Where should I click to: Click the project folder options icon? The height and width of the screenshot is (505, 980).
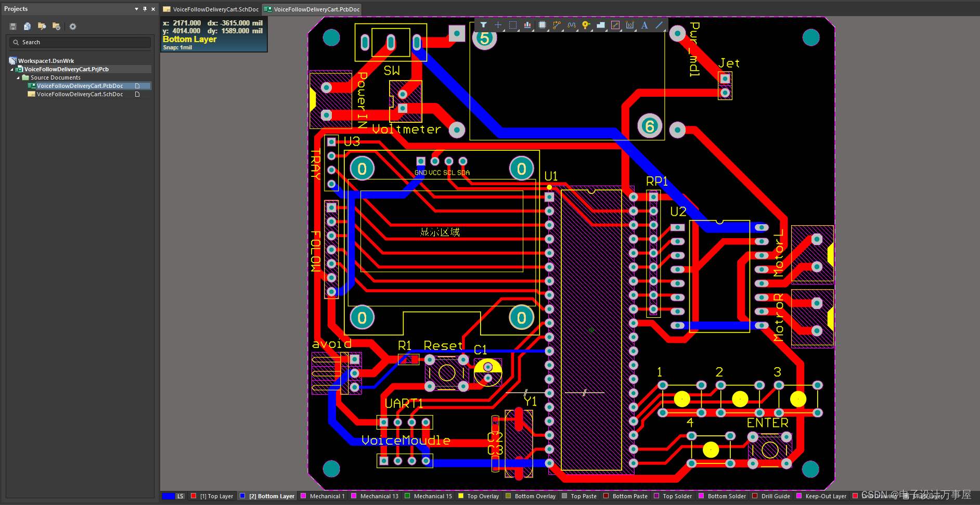click(56, 27)
